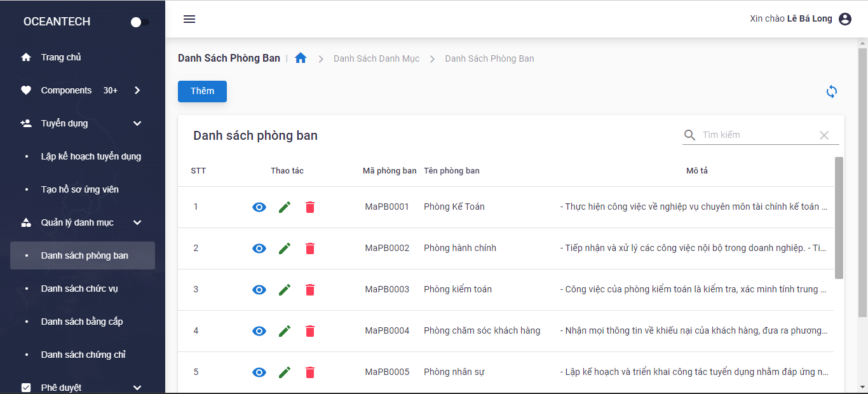View Phòng hành chính with eye icon
Image resolution: width=868 pixels, height=394 pixels.
(x=259, y=248)
